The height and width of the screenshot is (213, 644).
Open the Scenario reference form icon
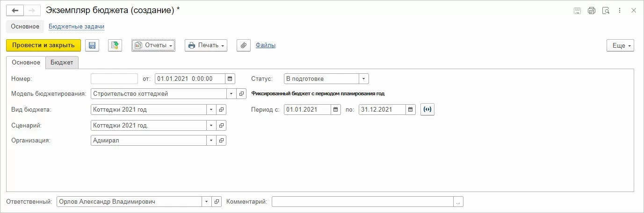pyautogui.click(x=222, y=126)
